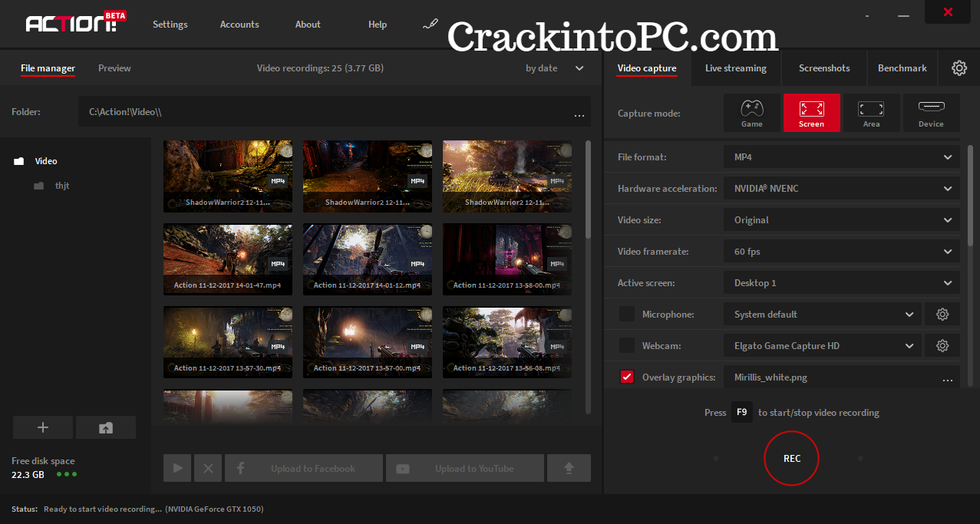Image resolution: width=980 pixels, height=524 pixels.
Task: Open the sort by date dropdown
Action: (555, 68)
